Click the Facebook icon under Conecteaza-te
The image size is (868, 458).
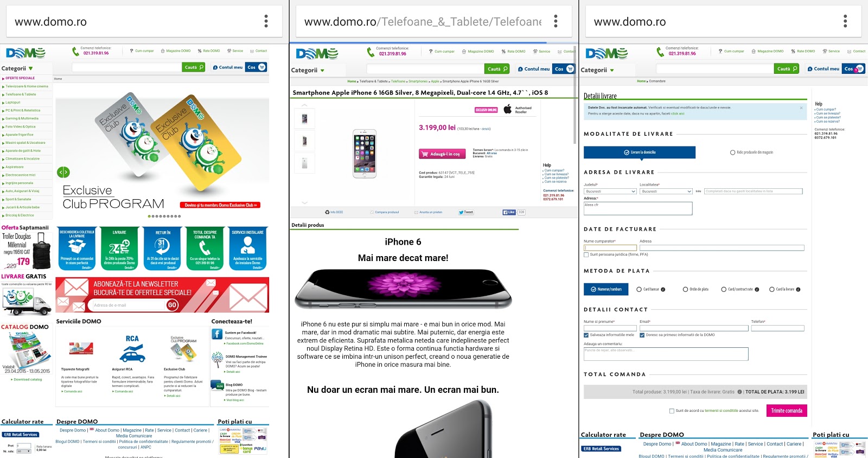click(x=217, y=334)
